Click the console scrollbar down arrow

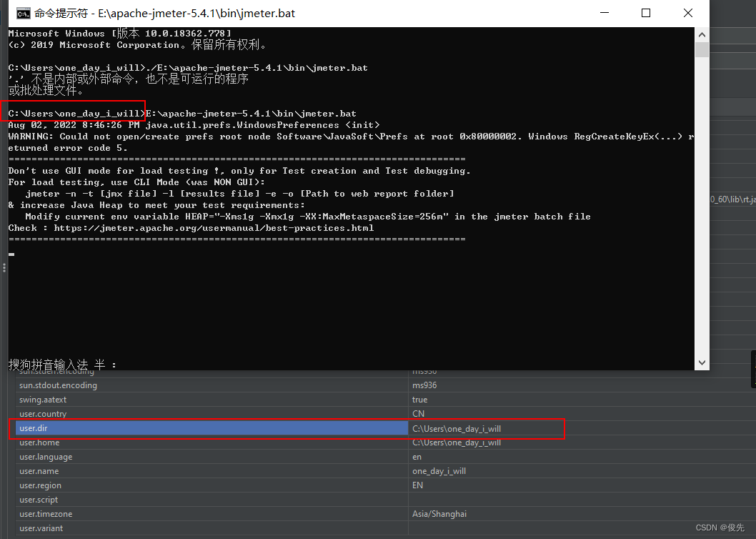pyautogui.click(x=702, y=362)
